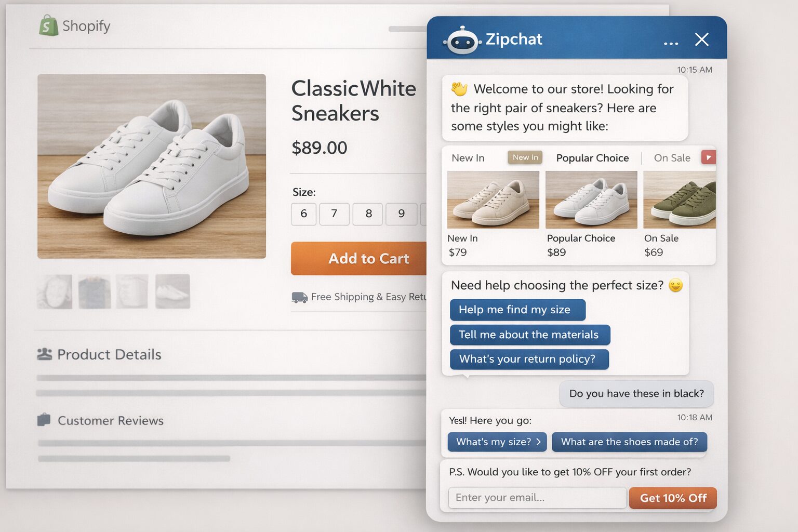Switch to the On Sale tab
This screenshot has width=798, height=532.
pyautogui.click(x=672, y=157)
